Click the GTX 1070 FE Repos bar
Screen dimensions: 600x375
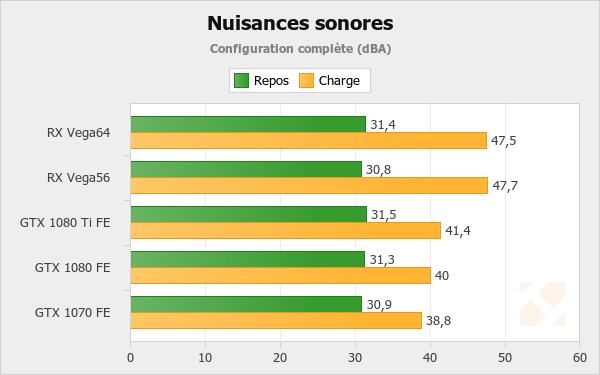click(x=246, y=304)
